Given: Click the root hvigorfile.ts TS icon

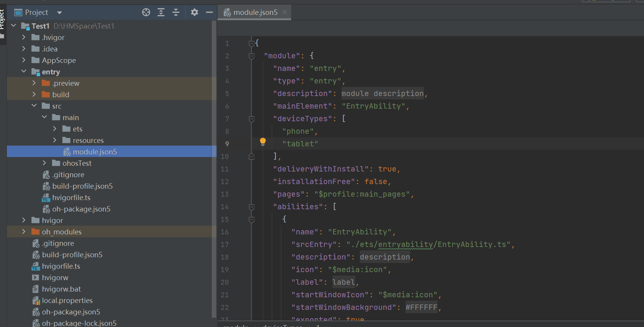Looking at the screenshot, I should tap(35, 266).
